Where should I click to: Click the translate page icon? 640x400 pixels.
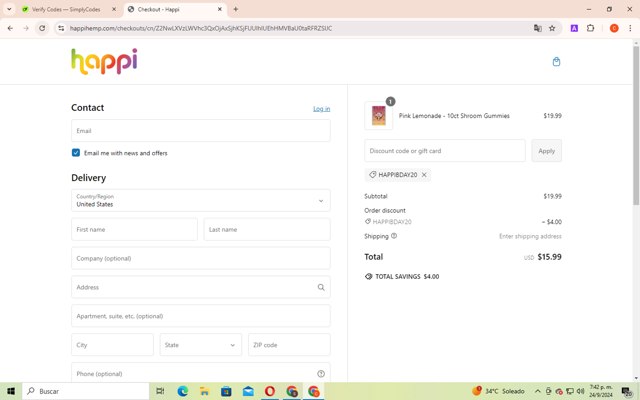pyautogui.click(x=538, y=28)
